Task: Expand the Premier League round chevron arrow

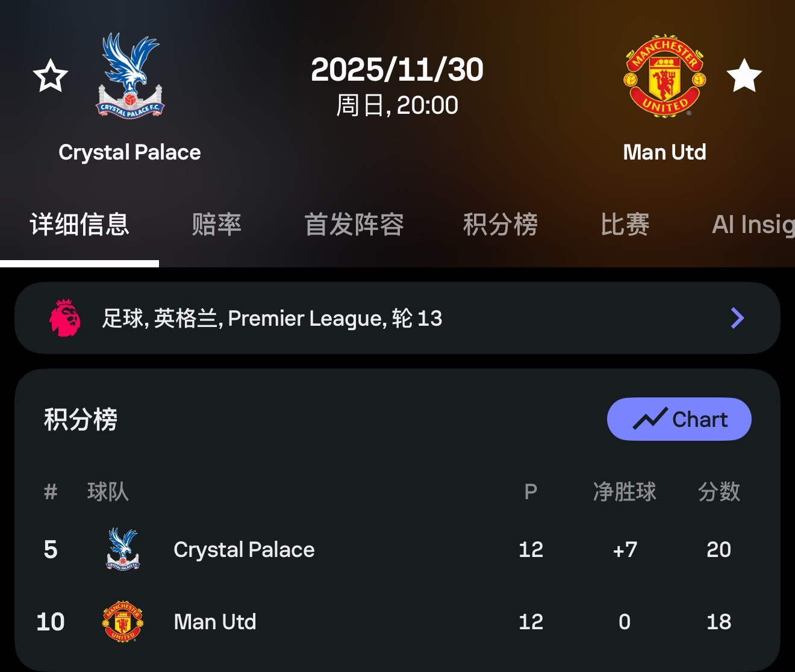Action: click(x=737, y=318)
